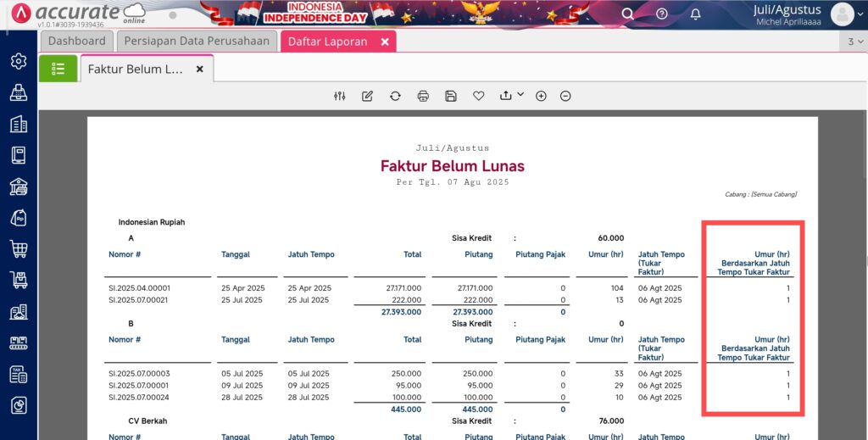This screenshot has width=868, height=440.
Task: Click the Indonesian Rupiah currency heading
Action: (152, 222)
